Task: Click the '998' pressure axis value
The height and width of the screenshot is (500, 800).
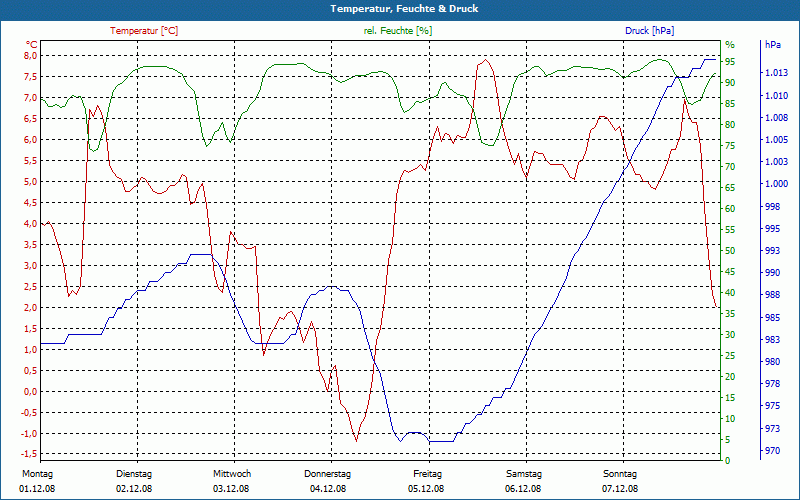Action: [772, 206]
